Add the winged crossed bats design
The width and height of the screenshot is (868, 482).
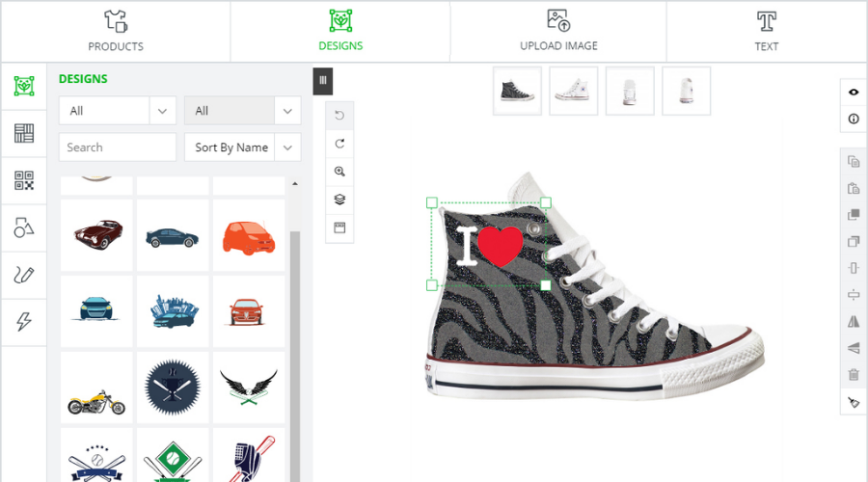249,388
